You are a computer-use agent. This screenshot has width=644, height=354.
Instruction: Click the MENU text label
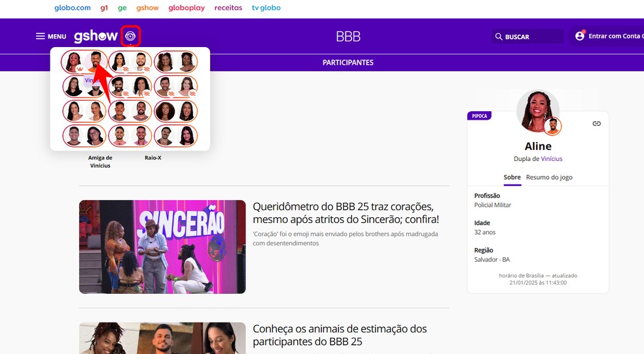tap(57, 37)
